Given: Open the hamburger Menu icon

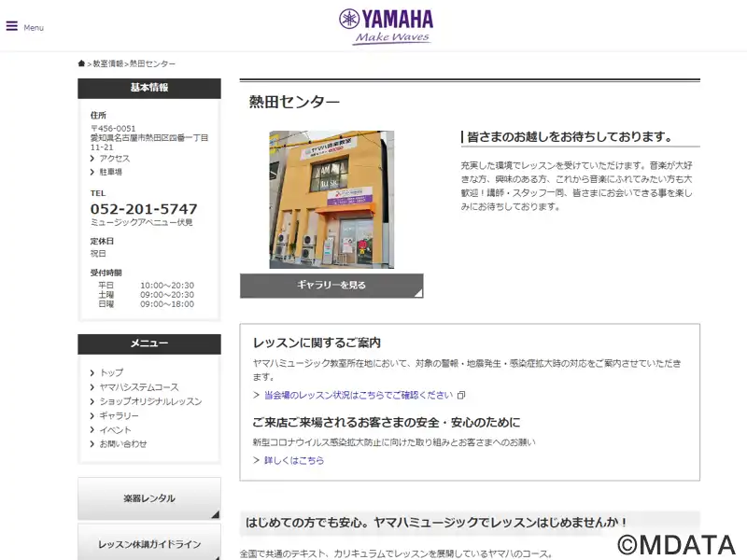Looking at the screenshot, I should pos(12,26).
